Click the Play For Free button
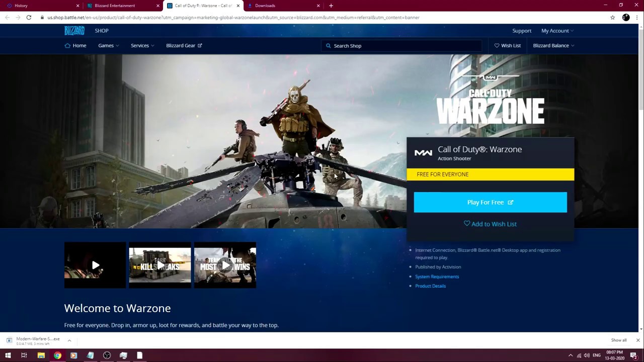This screenshot has height=362, width=644. (x=490, y=202)
